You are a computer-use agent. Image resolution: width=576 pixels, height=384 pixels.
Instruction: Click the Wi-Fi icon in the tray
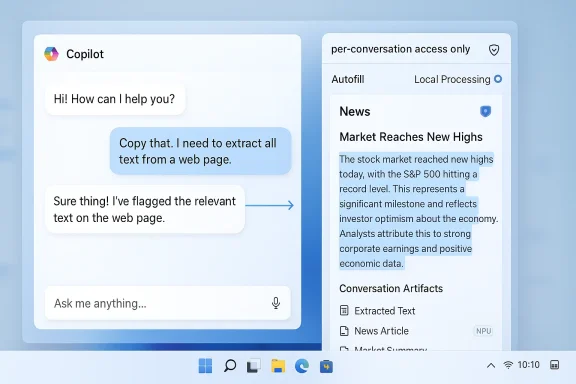point(508,365)
